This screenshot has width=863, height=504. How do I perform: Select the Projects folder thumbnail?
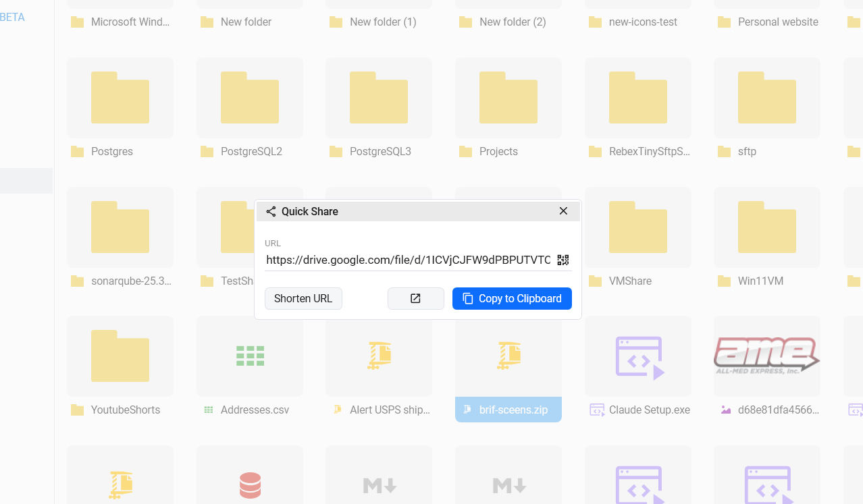pos(508,98)
